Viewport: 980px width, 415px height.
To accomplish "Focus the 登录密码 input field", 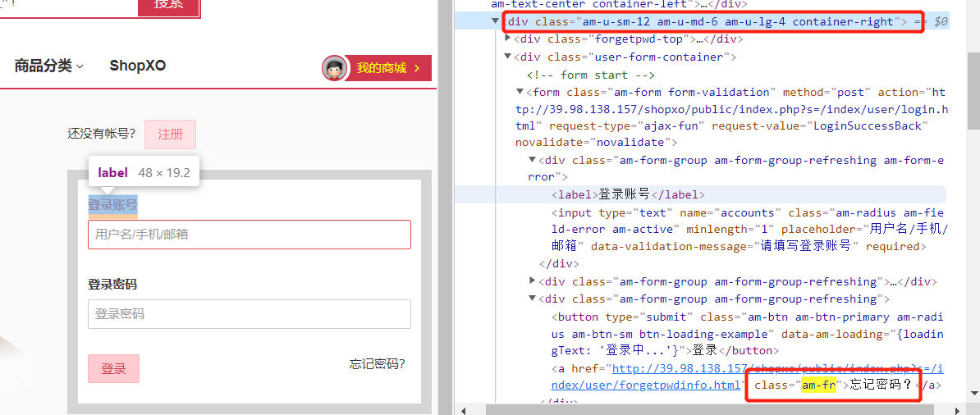I will coord(250,314).
